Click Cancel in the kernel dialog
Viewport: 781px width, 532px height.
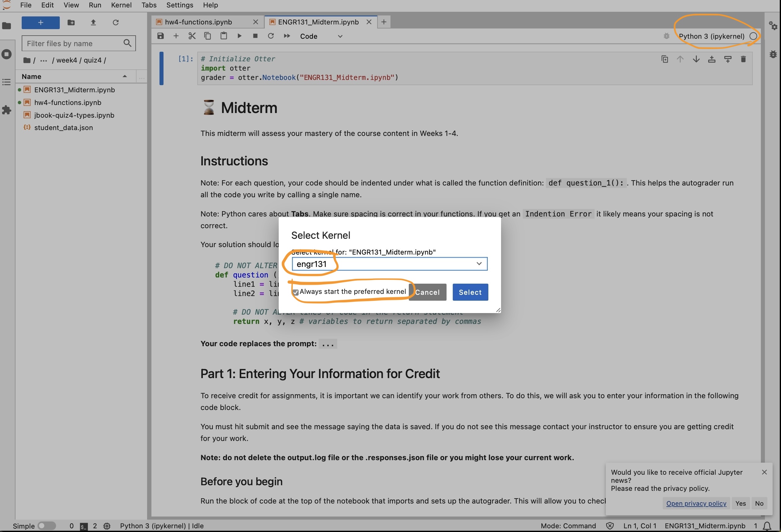(x=427, y=292)
